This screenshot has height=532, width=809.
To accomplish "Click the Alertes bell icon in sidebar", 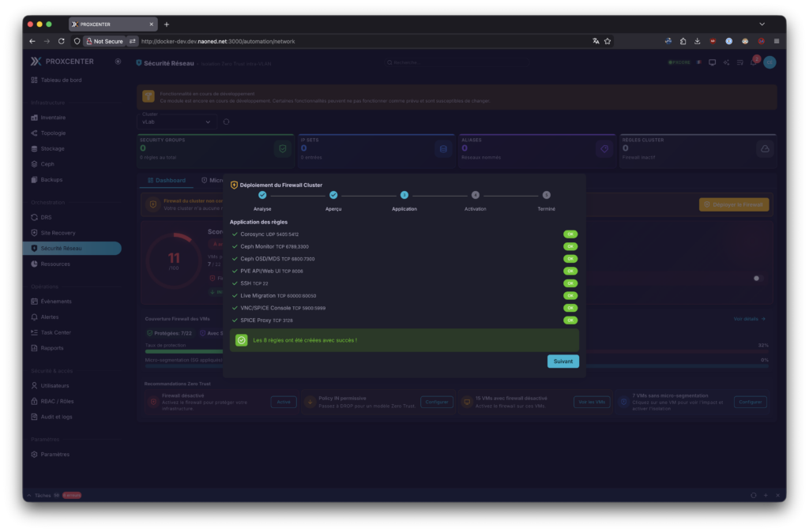I will click(x=34, y=317).
